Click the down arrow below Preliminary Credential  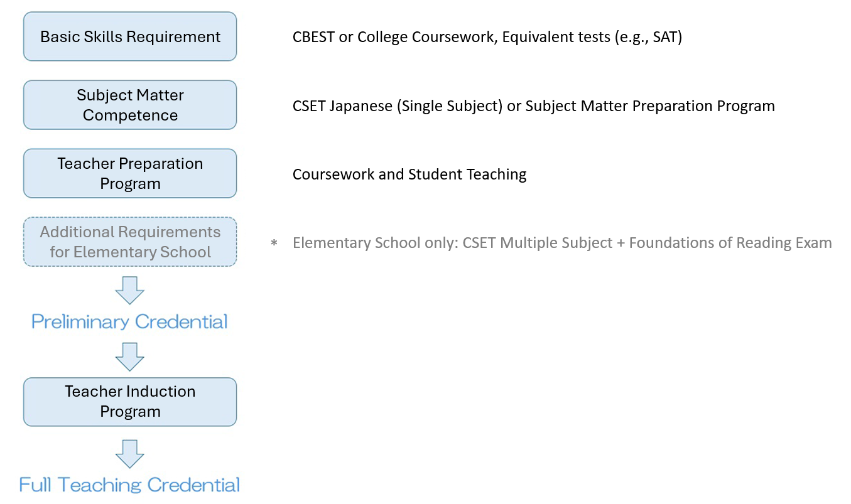130,357
